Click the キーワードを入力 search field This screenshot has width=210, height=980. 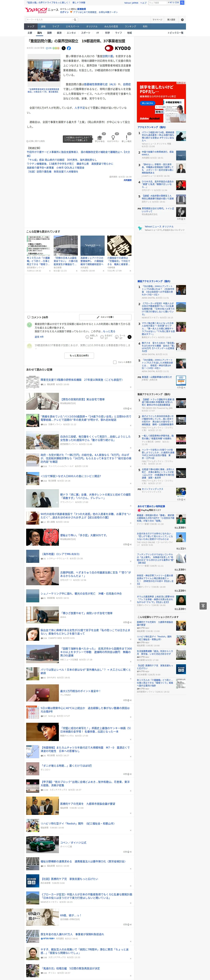click(x=49, y=19)
